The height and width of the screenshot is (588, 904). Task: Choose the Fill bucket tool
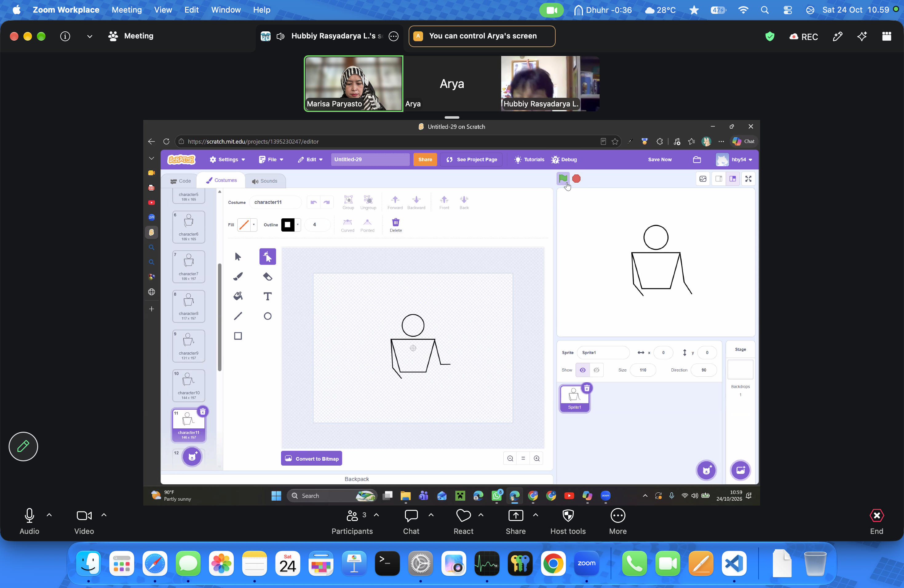pyautogui.click(x=238, y=296)
